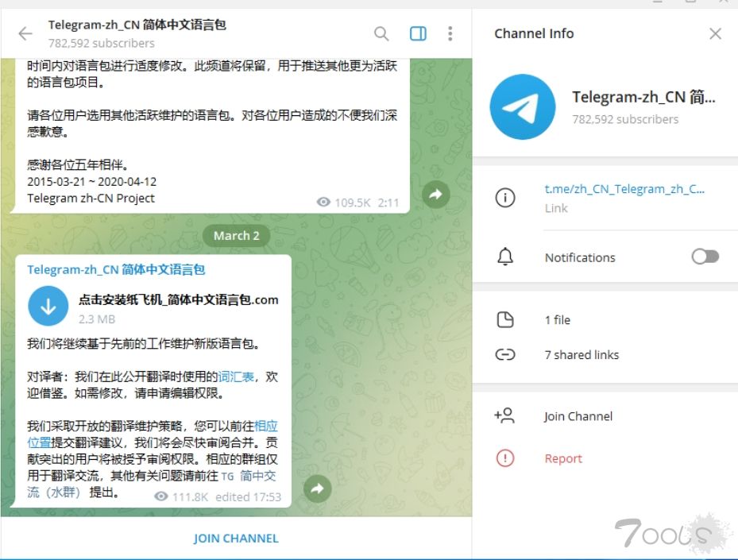Screen dimensions: 738x560
Task: Share the top message using its forward arrow
Action: (435, 194)
